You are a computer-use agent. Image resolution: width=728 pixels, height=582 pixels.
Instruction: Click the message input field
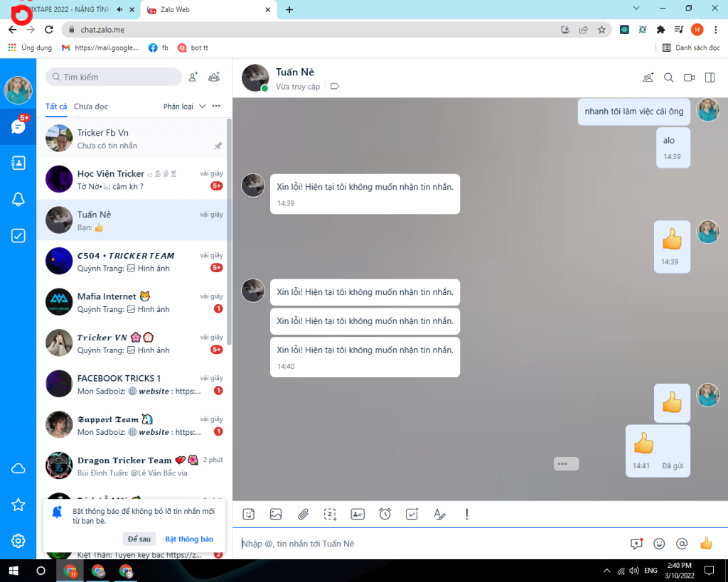tap(427, 543)
